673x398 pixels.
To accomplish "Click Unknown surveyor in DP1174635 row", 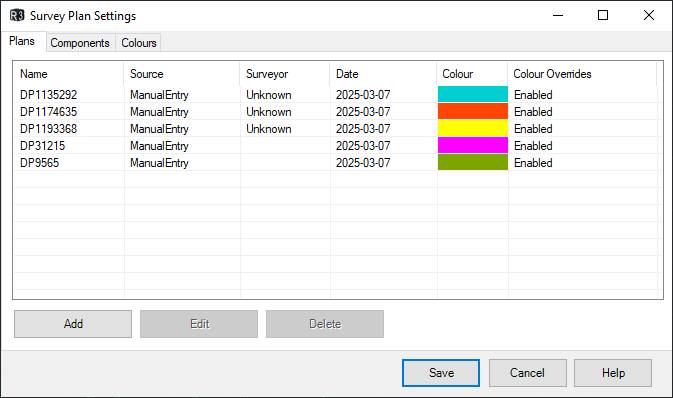I will [x=269, y=112].
